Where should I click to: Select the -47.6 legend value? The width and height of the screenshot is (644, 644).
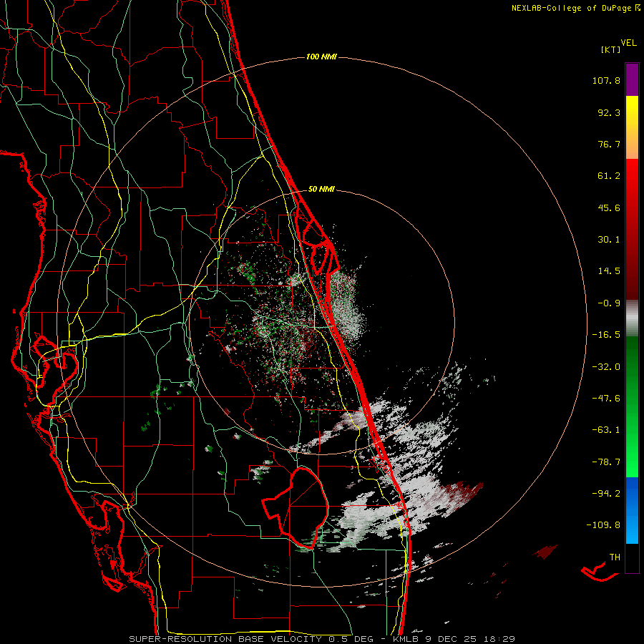coord(606,399)
